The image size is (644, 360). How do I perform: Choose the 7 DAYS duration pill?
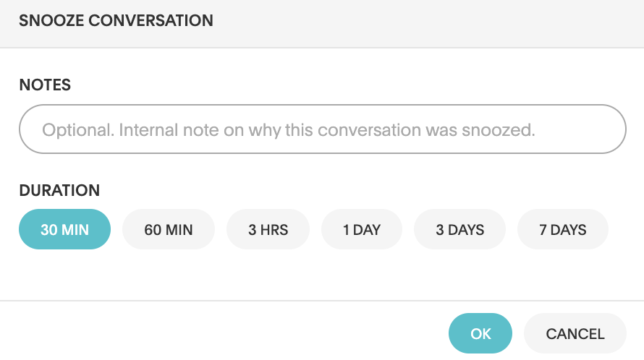point(562,230)
